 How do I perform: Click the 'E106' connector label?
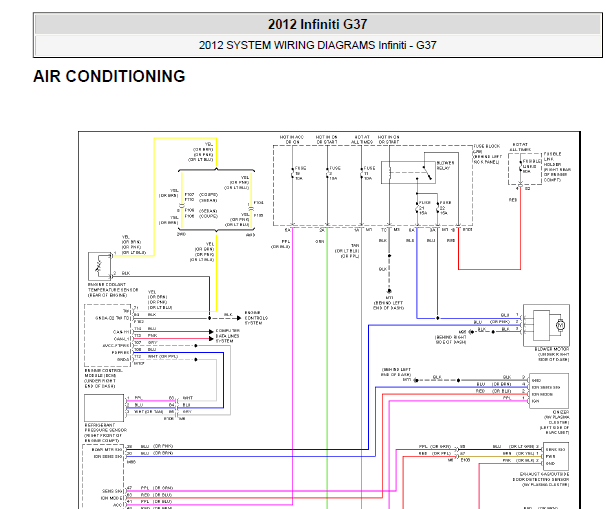pyautogui.click(x=169, y=419)
